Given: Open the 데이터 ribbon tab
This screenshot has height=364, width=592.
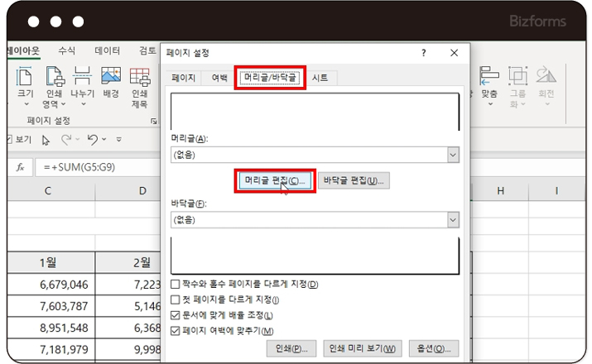Looking at the screenshot, I should point(108,50).
